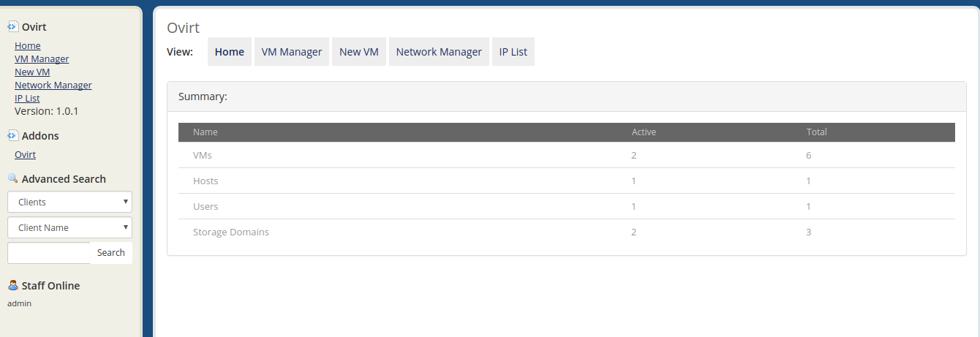Open the IP List tab
The width and height of the screenshot is (980, 337).
513,52
